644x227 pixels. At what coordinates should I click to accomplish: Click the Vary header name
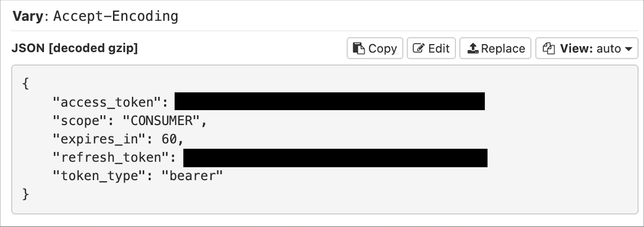[28, 16]
